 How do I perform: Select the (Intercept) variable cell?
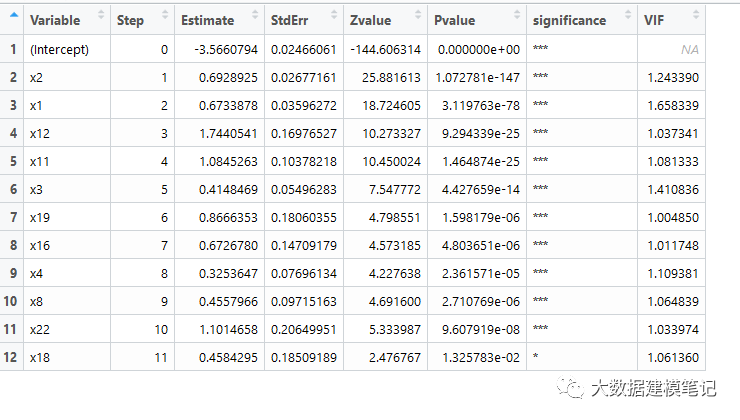(x=59, y=49)
